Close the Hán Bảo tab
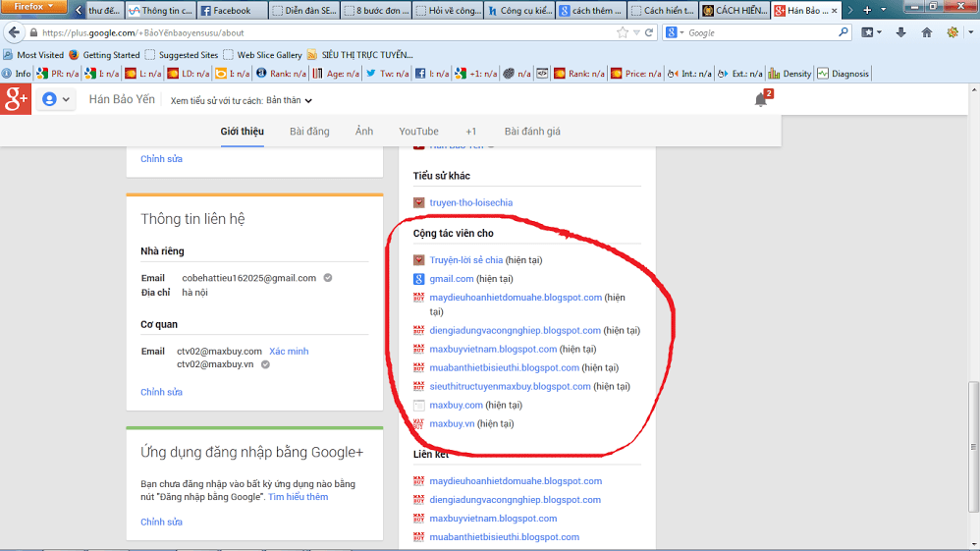The width and height of the screenshot is (980, 551). pyautogui.click(x=834, y=11)
